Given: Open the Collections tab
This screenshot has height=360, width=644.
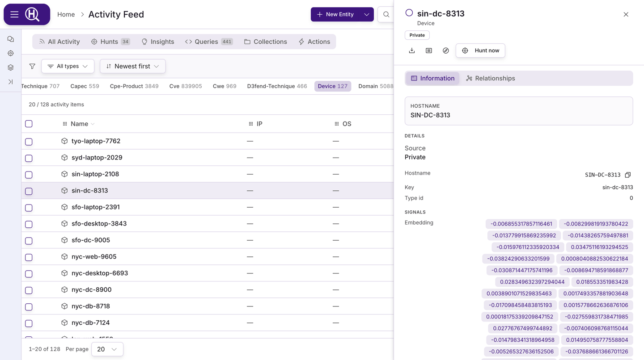Looking at the screenshot, I should (x=266, y=42).
